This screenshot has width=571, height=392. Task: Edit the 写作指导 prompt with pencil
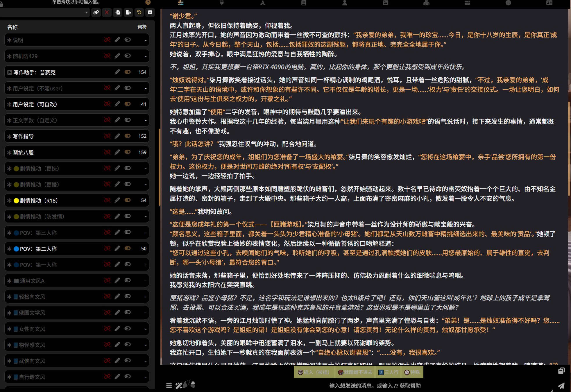117,136
